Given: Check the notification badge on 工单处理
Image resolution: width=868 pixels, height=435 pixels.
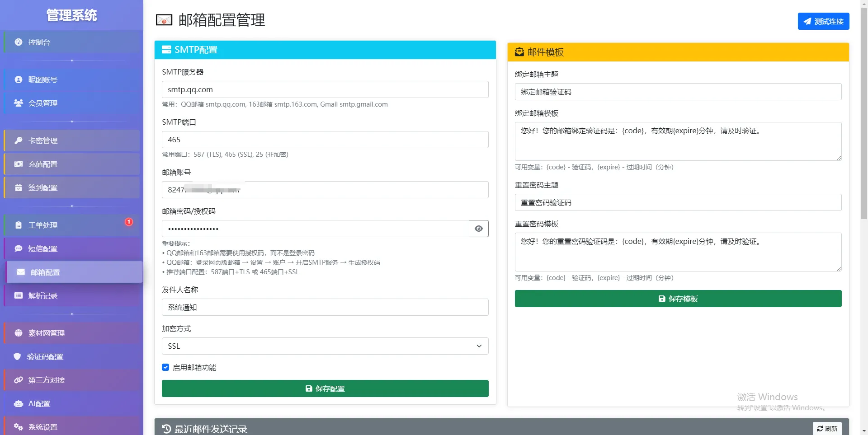Looking at the screenshot, I should [x=128, y=222].
